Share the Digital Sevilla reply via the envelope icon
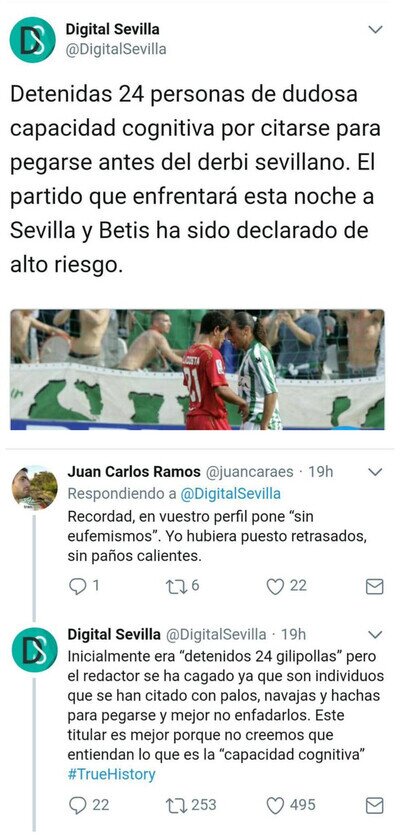 tap(375, 806)
